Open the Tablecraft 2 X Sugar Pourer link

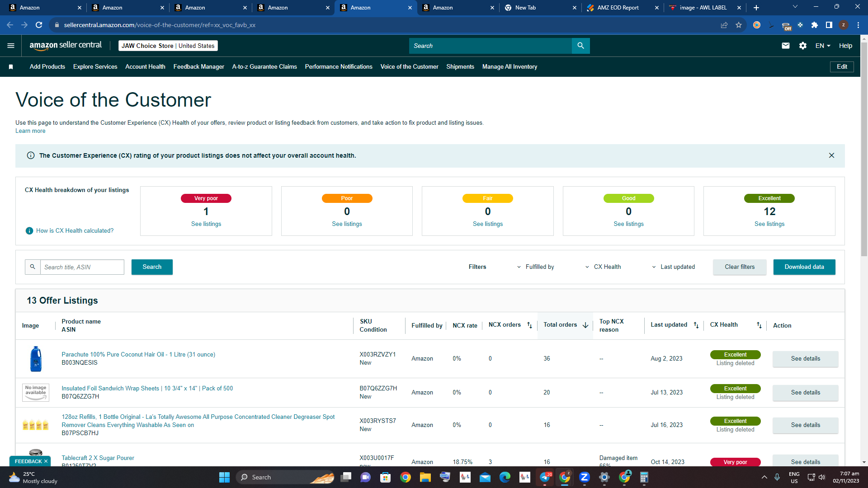[98, 458]
